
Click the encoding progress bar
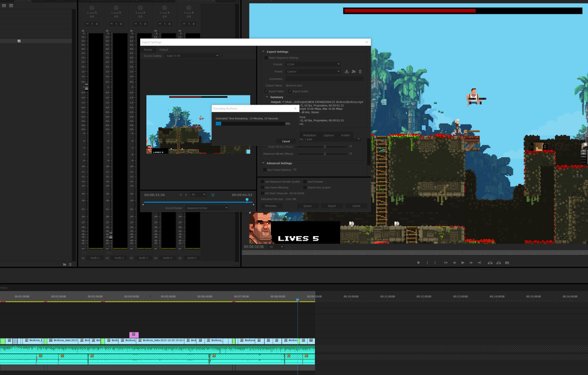click(x=250, y=124)
